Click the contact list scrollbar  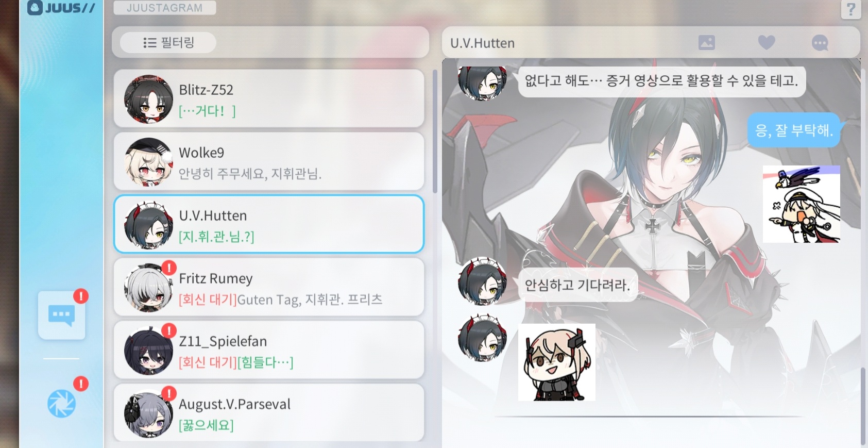435,132
